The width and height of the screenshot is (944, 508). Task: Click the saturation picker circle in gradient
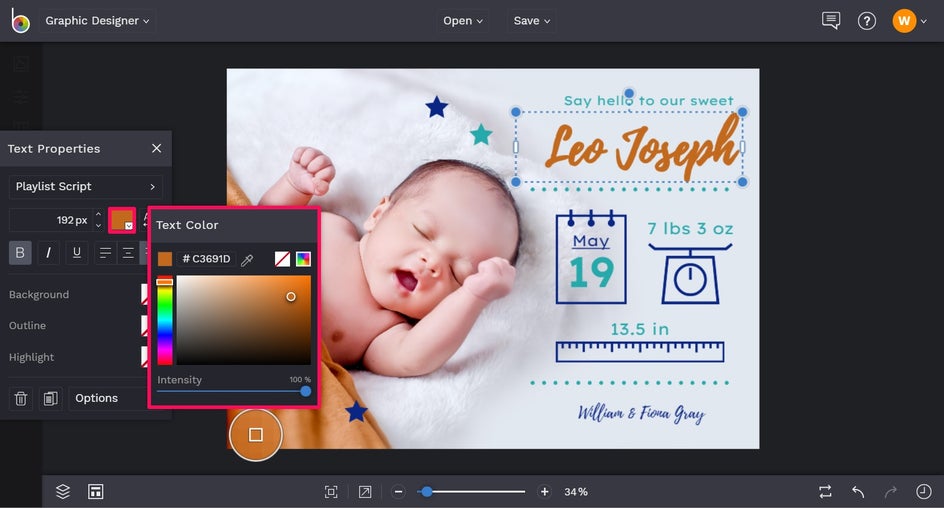291,297
